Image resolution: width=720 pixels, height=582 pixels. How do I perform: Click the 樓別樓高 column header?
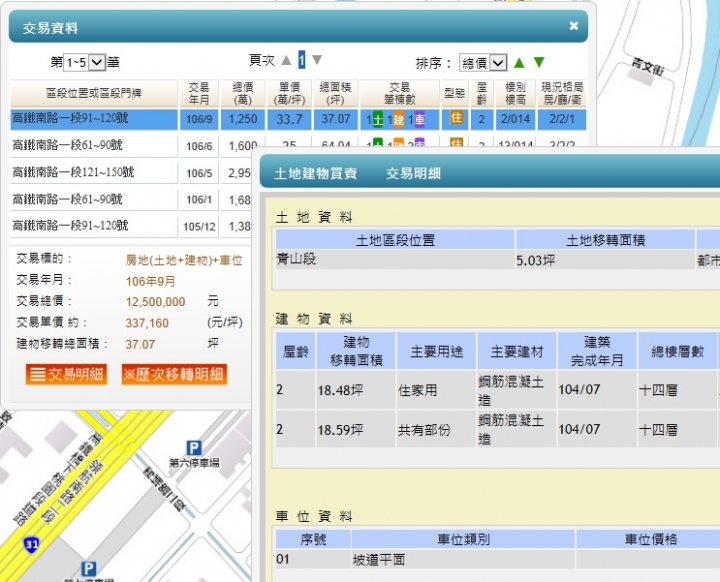[515, 94]
